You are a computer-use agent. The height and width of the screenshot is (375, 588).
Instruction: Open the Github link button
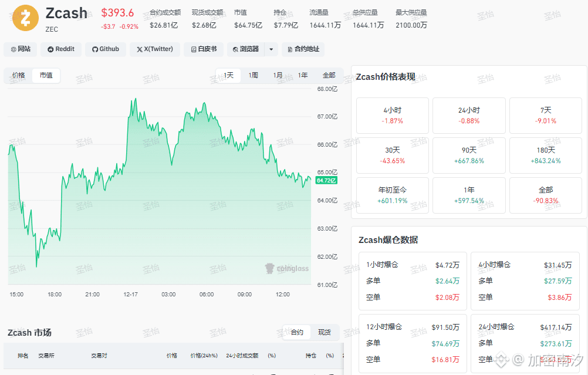click(x=106, y=49)
